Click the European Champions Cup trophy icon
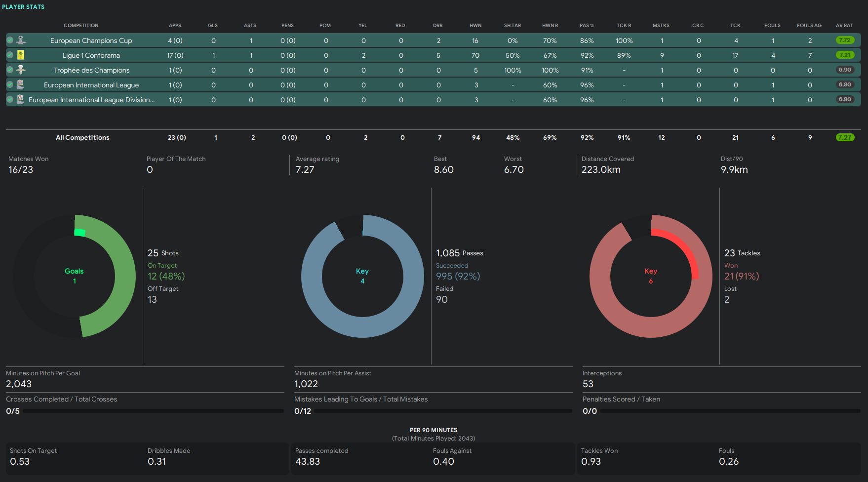The width and height of the screenshot is (868, 482). tap(21, 40)
